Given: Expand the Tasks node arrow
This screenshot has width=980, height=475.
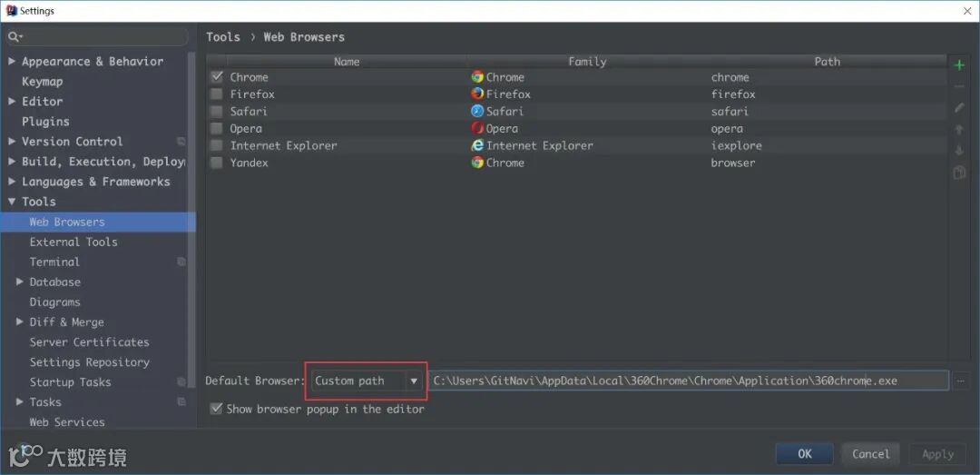Looking at the screenshot, I should click(20, 401).
